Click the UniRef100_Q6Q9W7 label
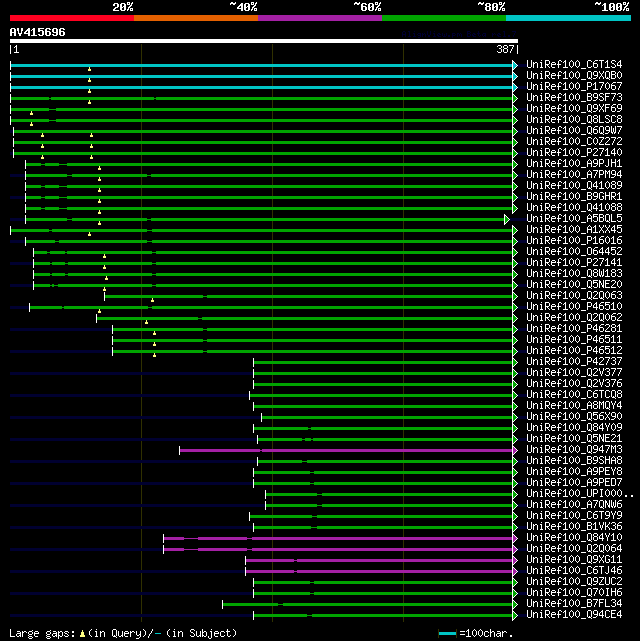This screenshot has height=641, width=640. pyautogui.click(x=574, y=130)
